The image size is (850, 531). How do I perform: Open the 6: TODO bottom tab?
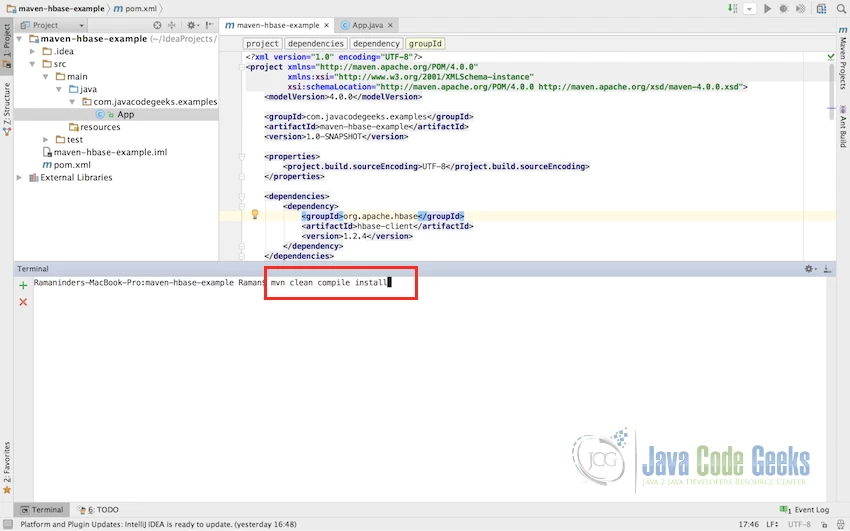pos(98,510)
